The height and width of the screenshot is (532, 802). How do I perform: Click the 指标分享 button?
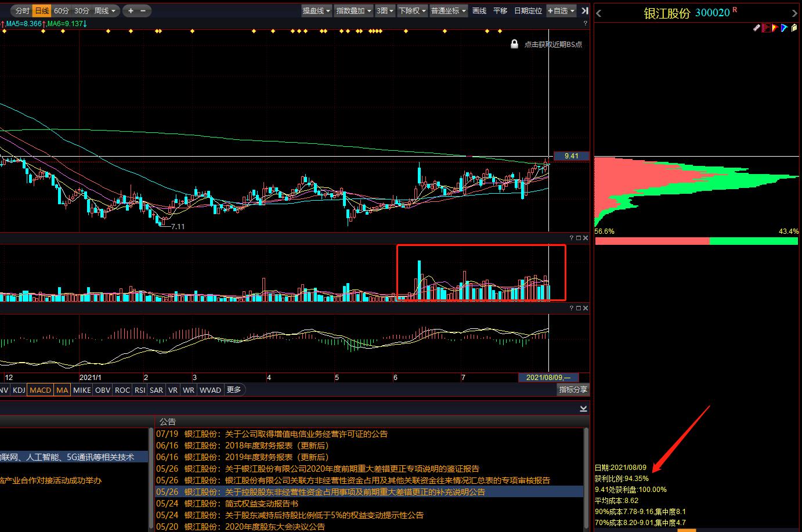pyautogui.click(x=573, y=389)
